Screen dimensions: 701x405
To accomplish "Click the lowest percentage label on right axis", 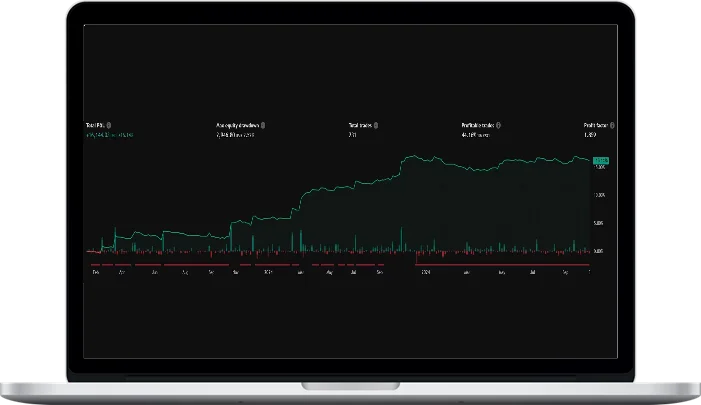I will pyautogui.click(x=599, y=251).
